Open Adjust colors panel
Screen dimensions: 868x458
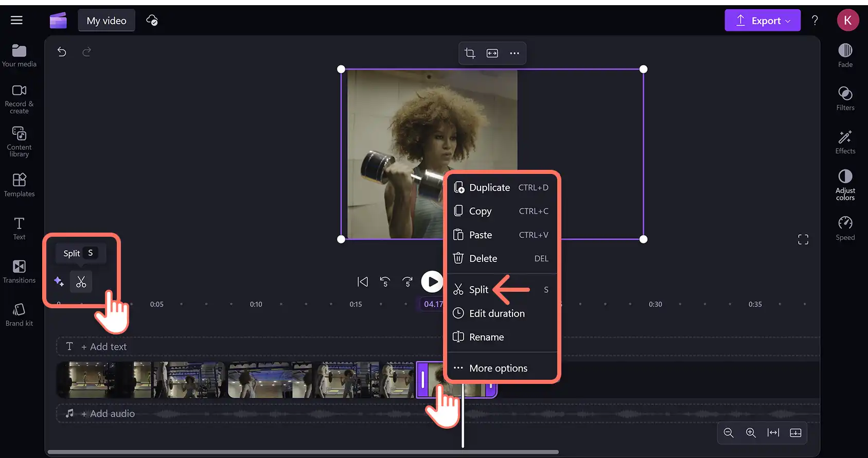pos(845,185)
